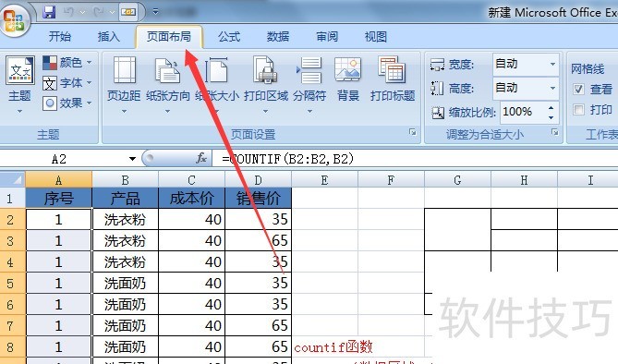Click the 销售价 header cell
This screenshot has width=618, height=364.
[258, 198]
